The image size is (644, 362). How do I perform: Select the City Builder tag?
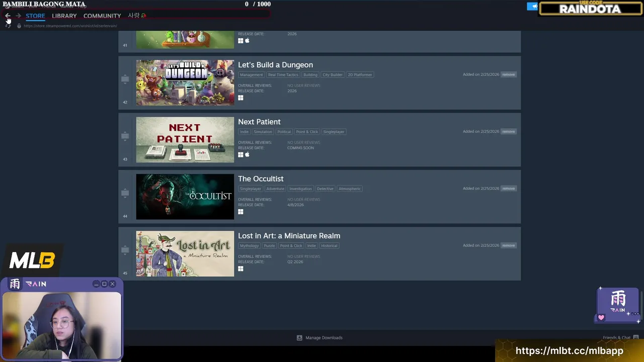coord(333,75)
